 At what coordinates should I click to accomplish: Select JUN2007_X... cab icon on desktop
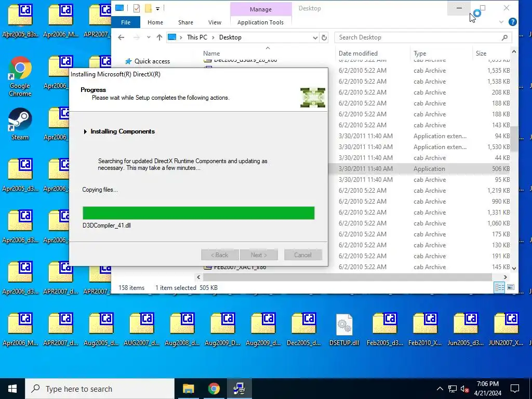(506, 329)
